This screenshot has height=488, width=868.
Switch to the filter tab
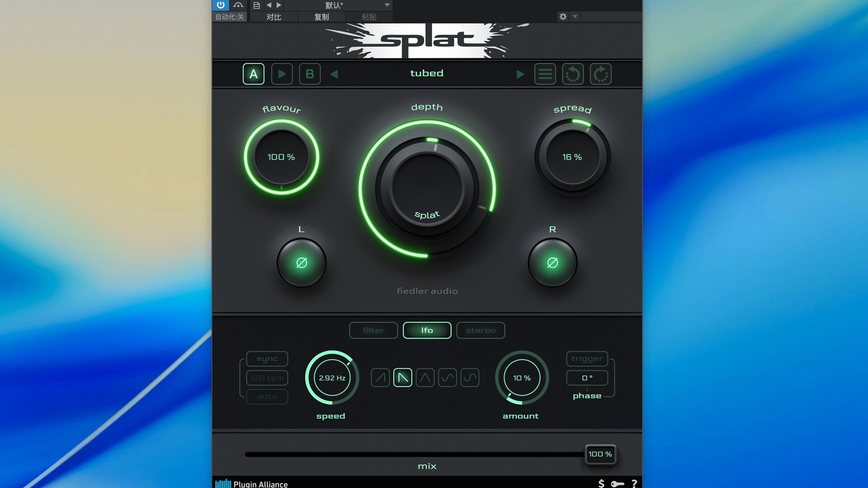click(373, 330)
